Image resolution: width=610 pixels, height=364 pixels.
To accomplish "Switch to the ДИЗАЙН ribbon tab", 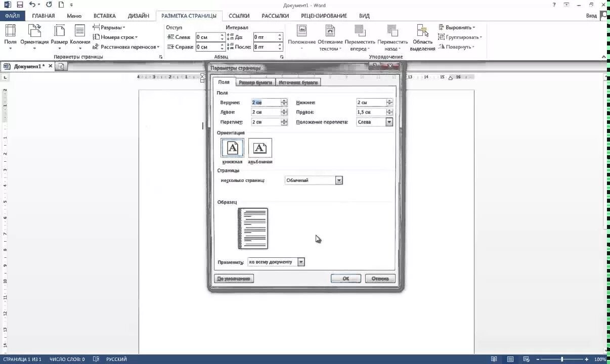I will point(138,16).
